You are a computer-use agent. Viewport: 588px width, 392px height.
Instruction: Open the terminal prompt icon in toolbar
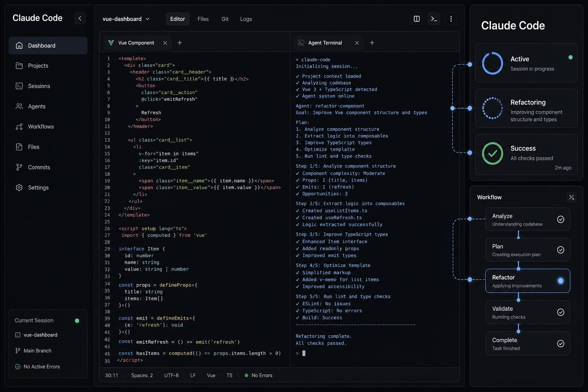point(434,19)
